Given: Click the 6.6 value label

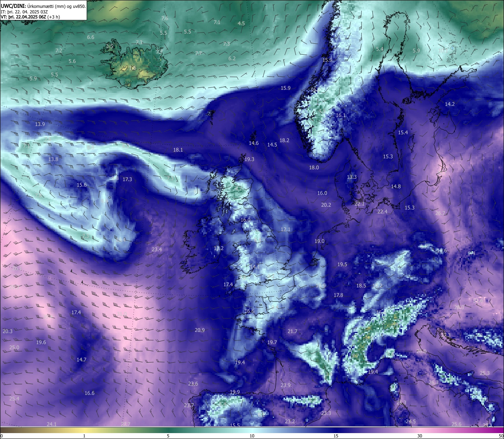Looking at the screenshot, I should click(91, 37).
